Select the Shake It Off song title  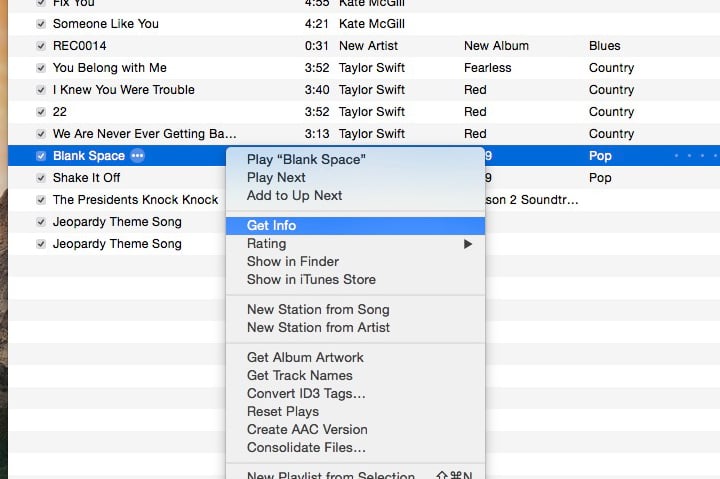coord(86,178)
